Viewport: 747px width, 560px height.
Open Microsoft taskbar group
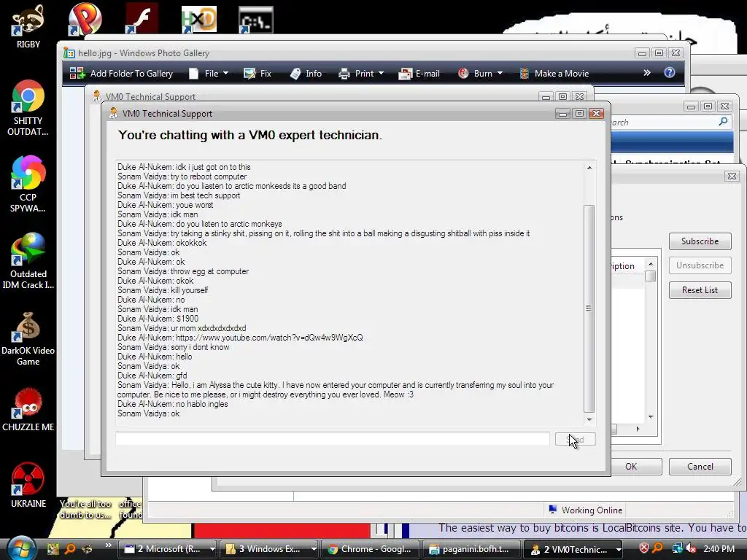click(169, 549)
